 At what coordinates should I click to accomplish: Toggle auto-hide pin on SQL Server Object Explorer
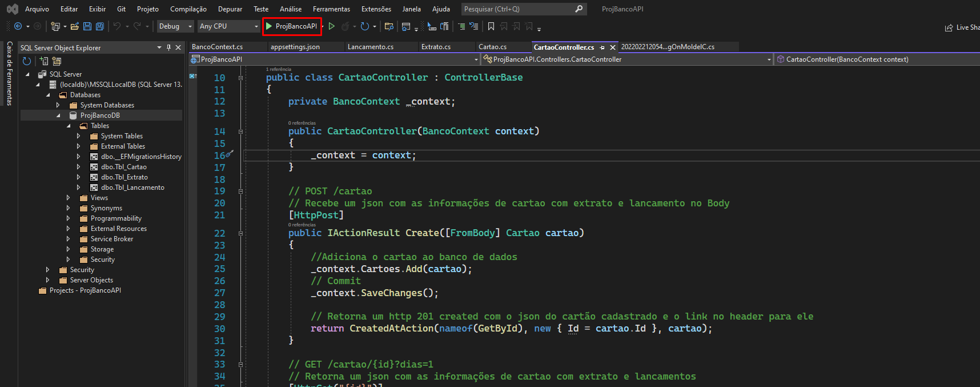(168, 48)
